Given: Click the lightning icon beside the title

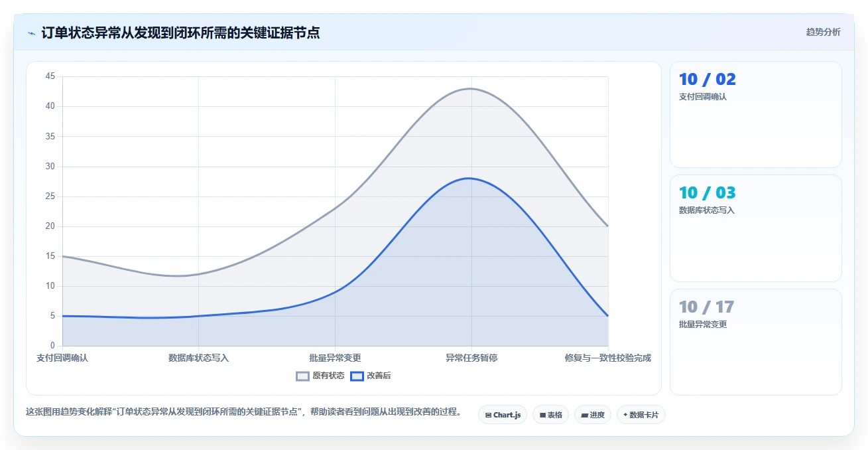Looking at the screenshot, I should [31, 33].
